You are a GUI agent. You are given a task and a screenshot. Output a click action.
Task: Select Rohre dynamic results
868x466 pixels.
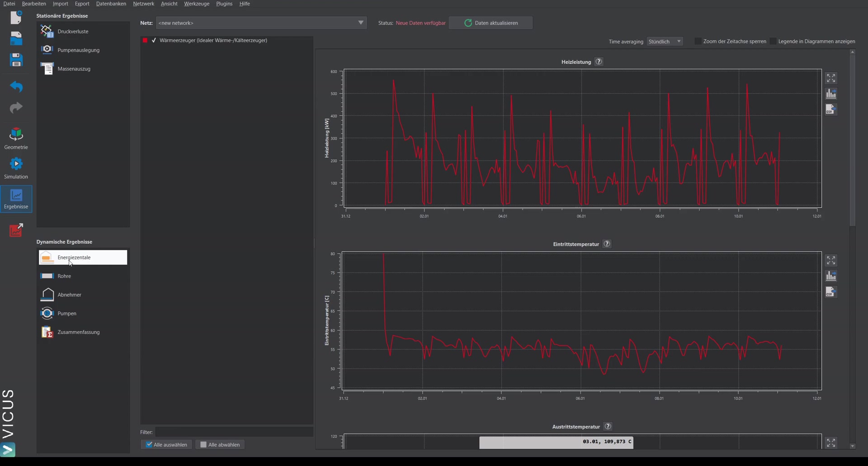[x=83, y=276]
